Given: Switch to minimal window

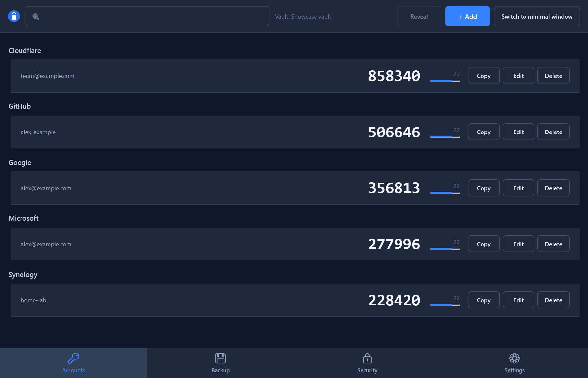Looking at the screenshot, I should coord(537,16).
